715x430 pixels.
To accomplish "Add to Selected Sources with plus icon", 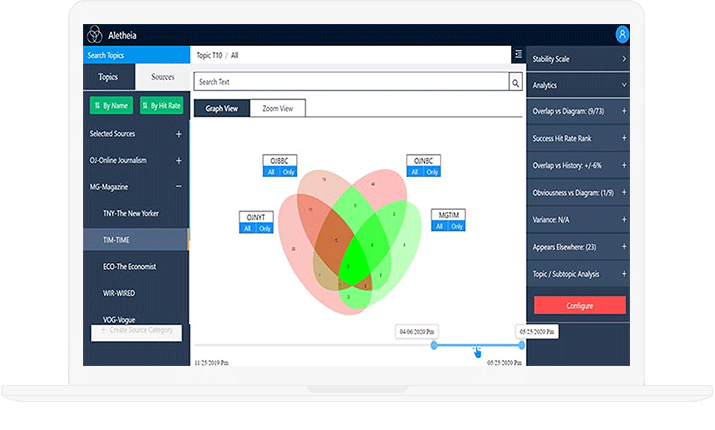I will pos(179,133).
